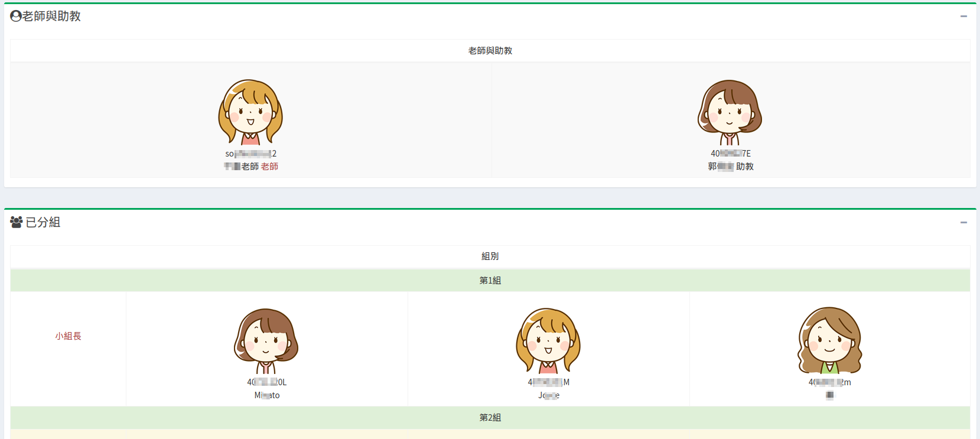Collapse the 老師與助教 panel with minus button
Viewport: 980px width, 439px height.
(963, 17)
